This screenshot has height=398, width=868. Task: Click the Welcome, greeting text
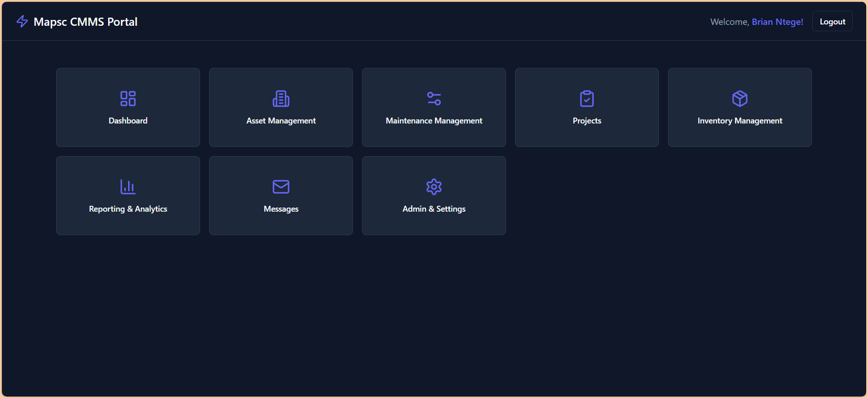coord(730,22)
